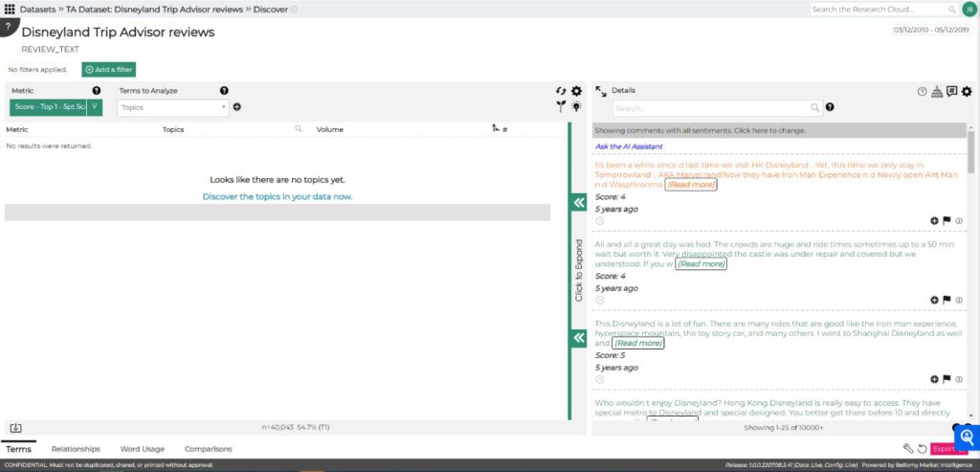The height and width of the screenshot is (472, 980).
Task: Expand the Details panel with arrows icon
Action: point(600,91)
